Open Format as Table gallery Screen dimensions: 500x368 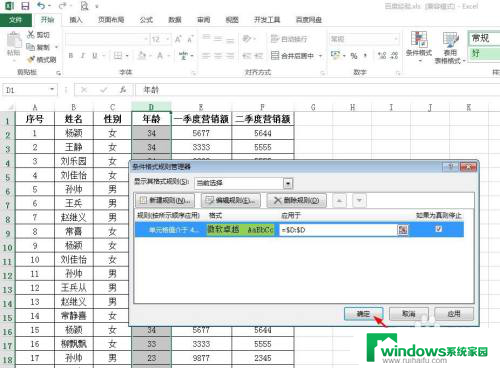(x=450, y=47)
